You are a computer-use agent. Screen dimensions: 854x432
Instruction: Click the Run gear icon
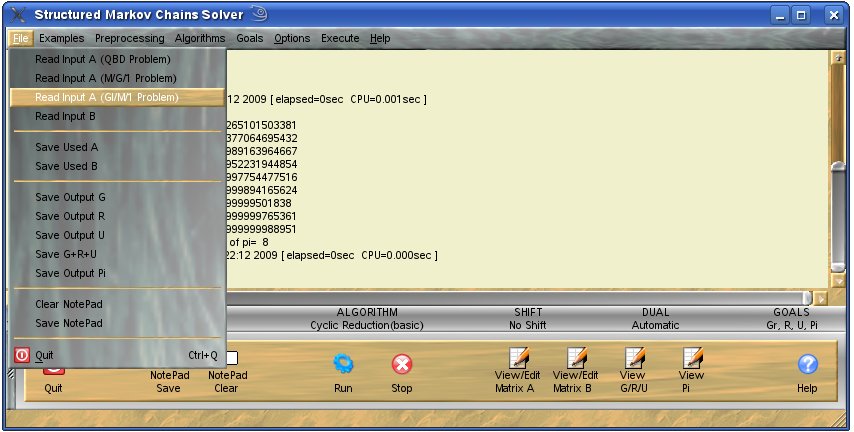343,364
